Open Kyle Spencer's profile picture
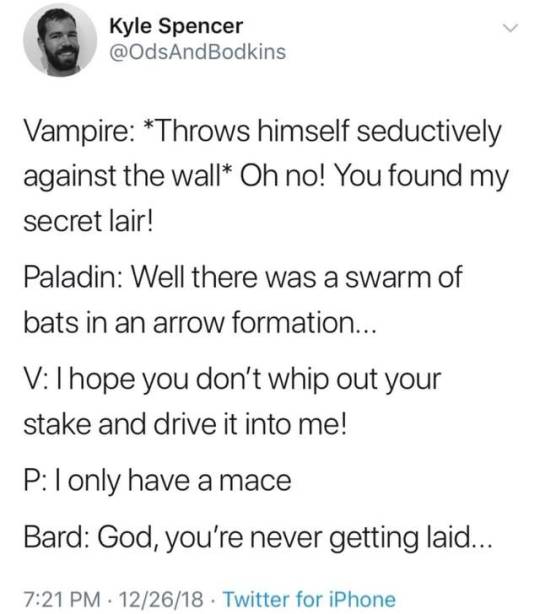Image resolution: width=540 pixels, height=614 pixels. click(x=60, y=40)
